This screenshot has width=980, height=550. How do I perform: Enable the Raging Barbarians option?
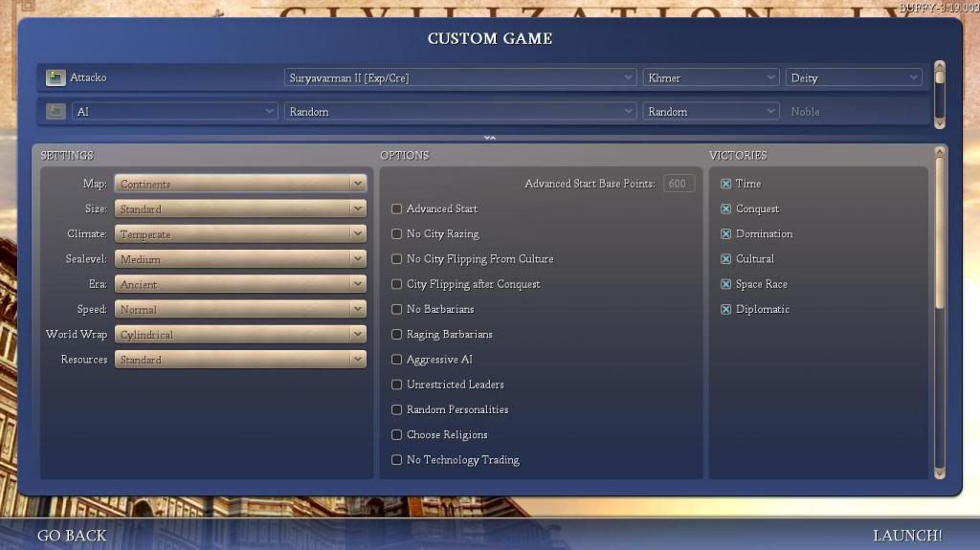click(396, 335)
